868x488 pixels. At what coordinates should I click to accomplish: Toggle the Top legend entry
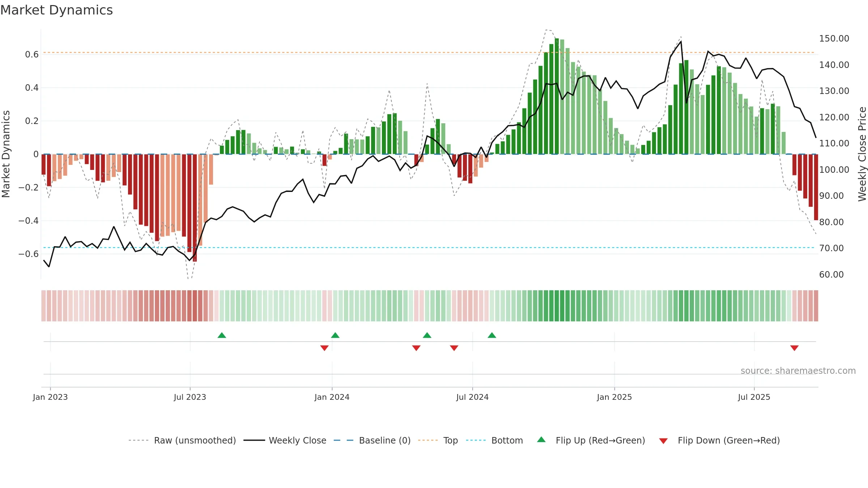[x=438, y=440]
